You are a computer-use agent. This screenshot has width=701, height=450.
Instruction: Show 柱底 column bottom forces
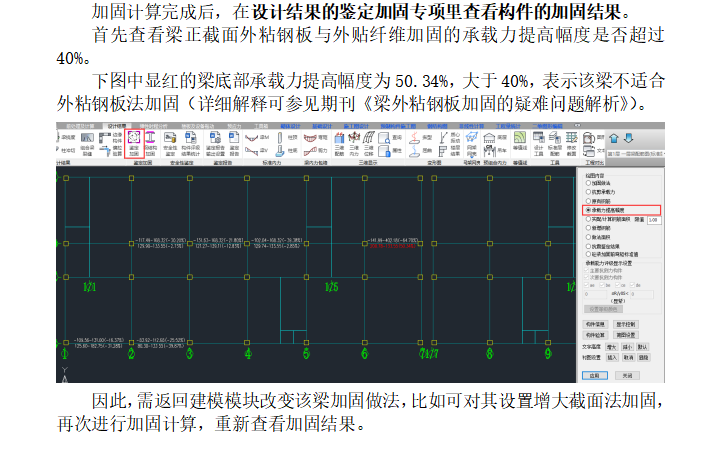click(286, 151)
